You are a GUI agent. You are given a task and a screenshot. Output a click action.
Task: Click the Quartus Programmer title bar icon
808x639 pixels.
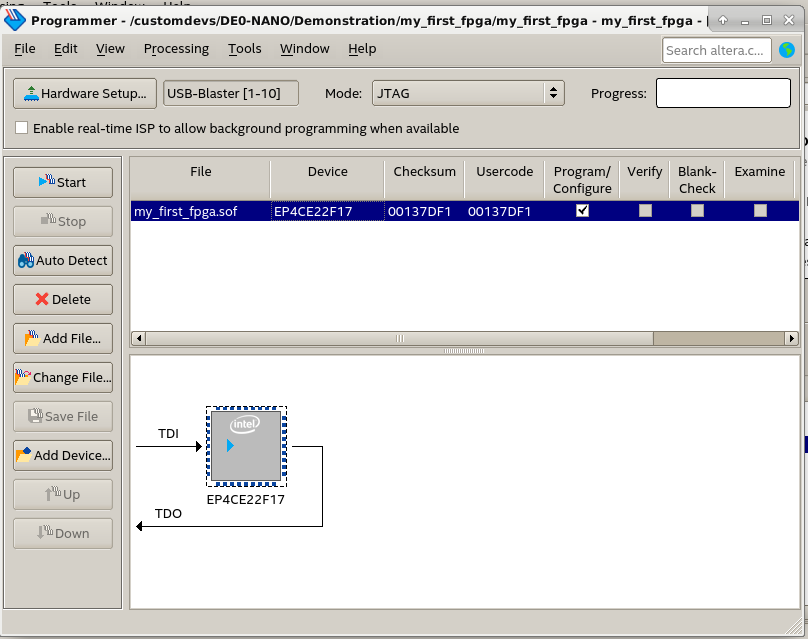(x=14, y=20)
